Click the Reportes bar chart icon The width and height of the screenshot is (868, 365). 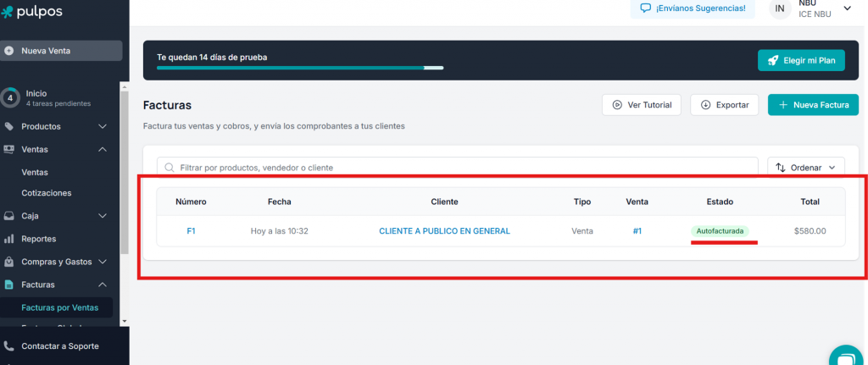click(x=9, y=239)
